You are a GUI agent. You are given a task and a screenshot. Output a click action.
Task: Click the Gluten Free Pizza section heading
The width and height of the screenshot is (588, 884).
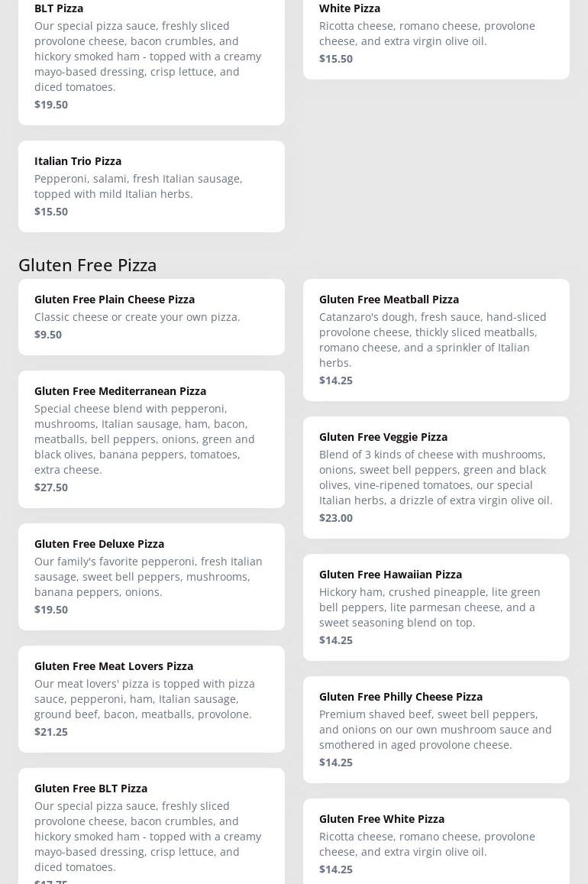click(88, 265)
